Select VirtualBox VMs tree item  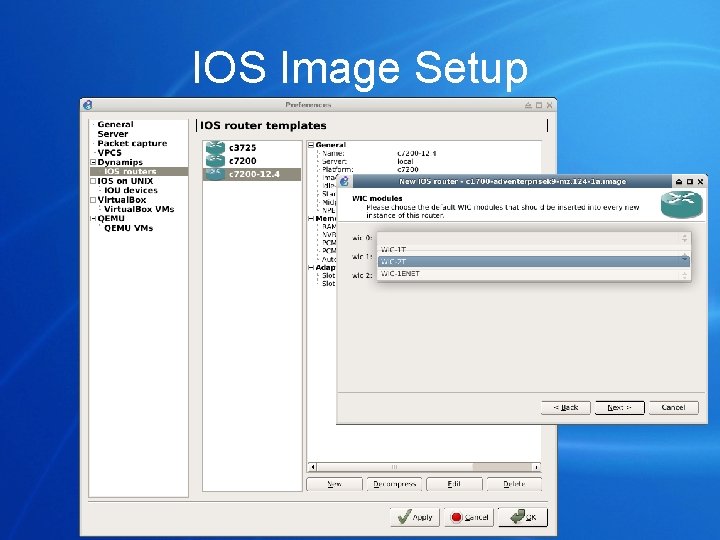(139, 209)
